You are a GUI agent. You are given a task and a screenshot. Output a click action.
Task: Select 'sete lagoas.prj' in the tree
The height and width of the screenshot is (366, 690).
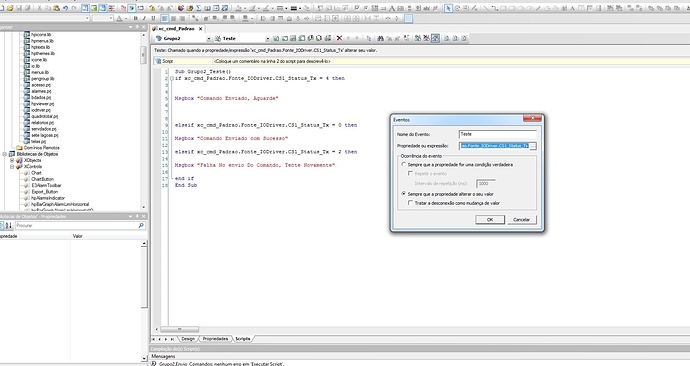tap(44, 135)
